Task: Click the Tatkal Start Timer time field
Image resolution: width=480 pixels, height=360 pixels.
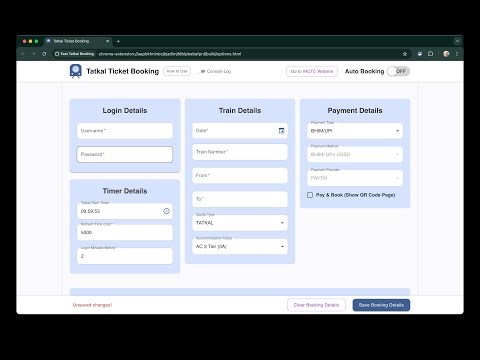Action: coord(125,211)
